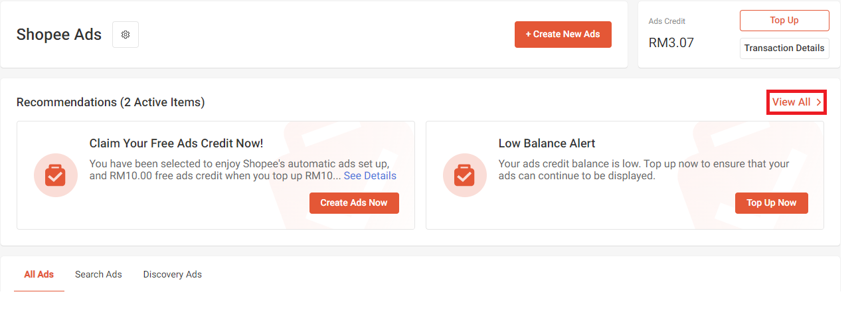The height and width of the screenshot is (312, 868).
Task: Click + Create New Ads button
Action: point(563,35)
